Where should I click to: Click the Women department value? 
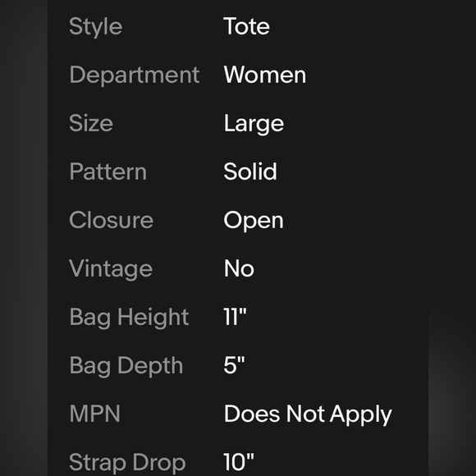(x=265, y=75)
